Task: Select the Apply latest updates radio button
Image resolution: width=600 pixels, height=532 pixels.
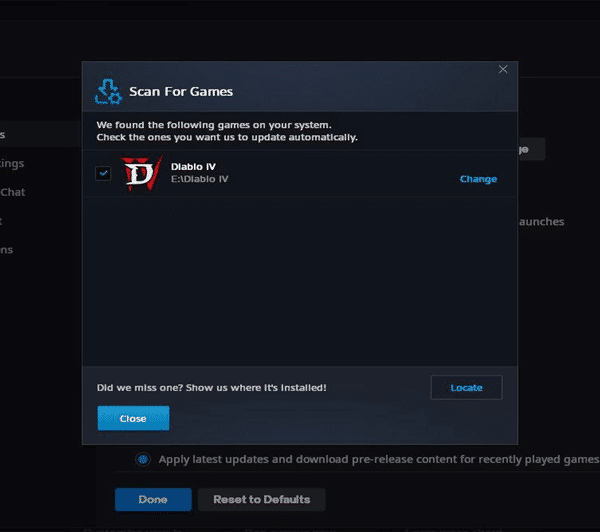Action: (143, 459)
